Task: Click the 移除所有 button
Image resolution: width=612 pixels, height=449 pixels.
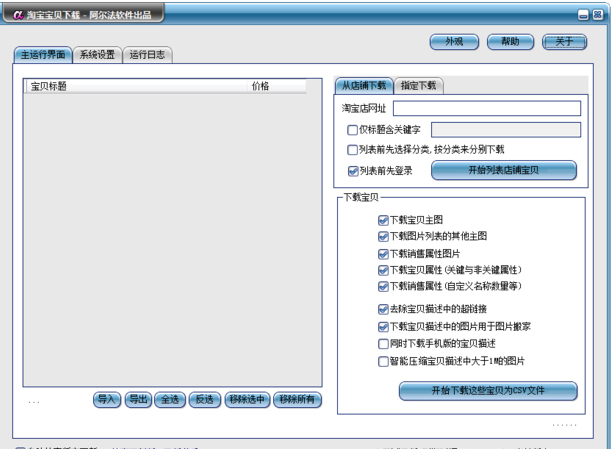Action: [297, 400]
